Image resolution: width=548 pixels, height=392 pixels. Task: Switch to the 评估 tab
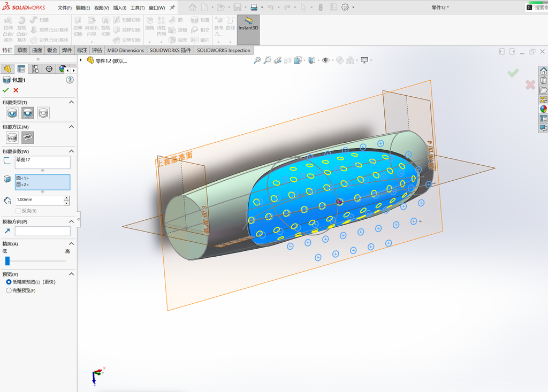pyautogui.click(x=97, y=50)
